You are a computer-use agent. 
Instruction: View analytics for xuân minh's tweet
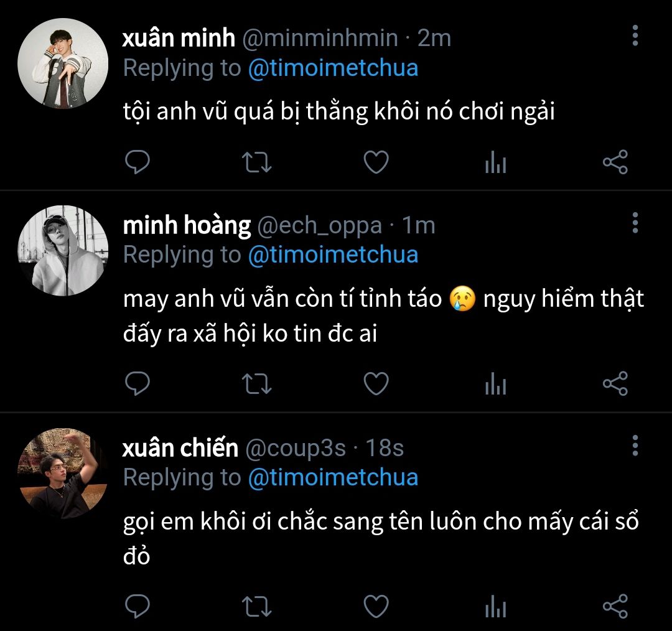pyautogui.click(x=495, y=163)
